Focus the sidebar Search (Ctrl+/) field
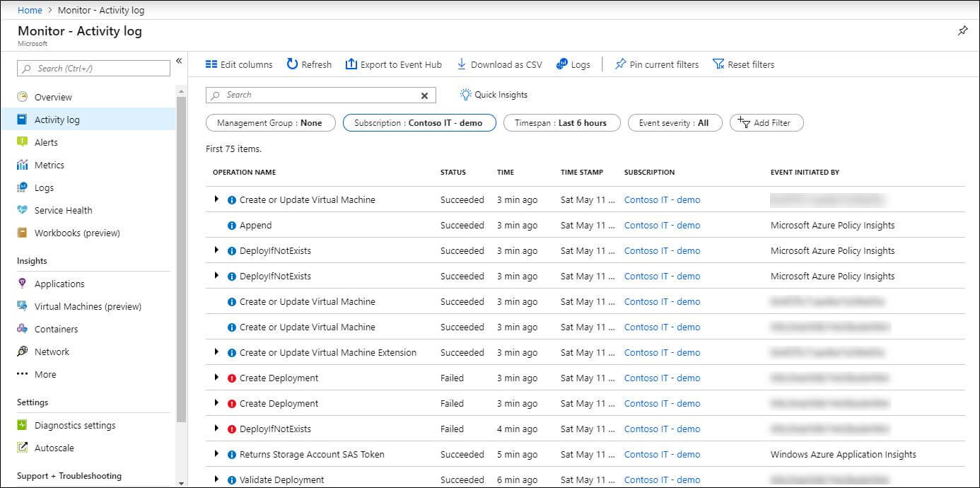 pyautogui.click(x=94, y=68)
